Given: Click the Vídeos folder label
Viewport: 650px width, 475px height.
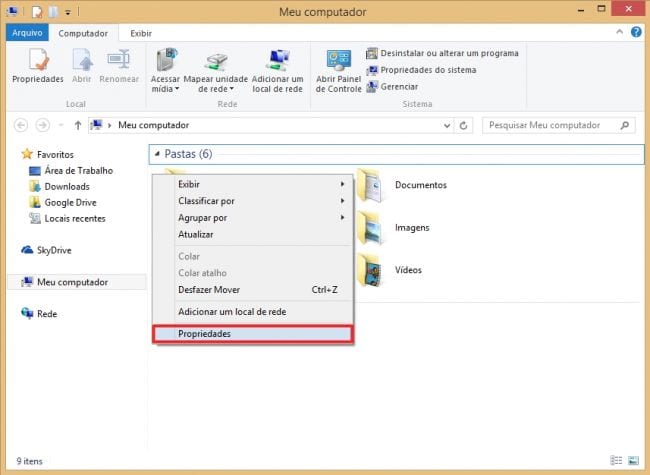Looking at the screenshot, I should [408, 270].
